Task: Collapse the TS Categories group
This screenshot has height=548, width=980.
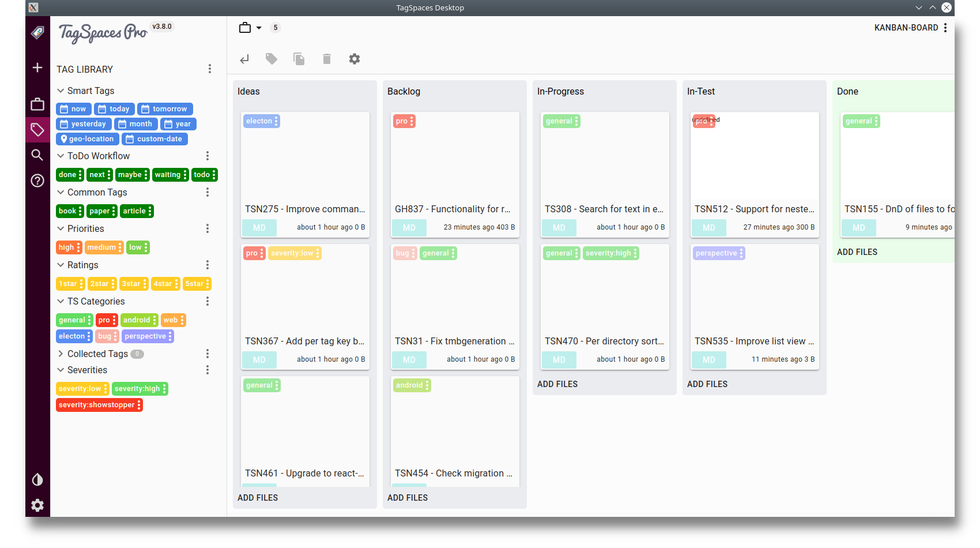Action: (x=61, y=301)
